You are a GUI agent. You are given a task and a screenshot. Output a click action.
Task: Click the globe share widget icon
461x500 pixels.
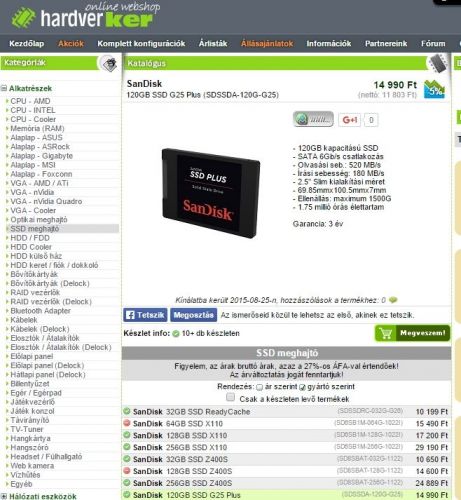313,119
